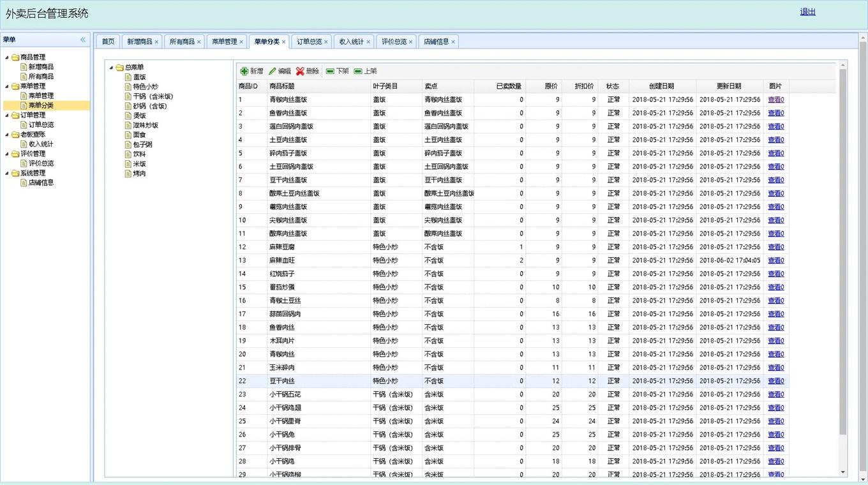Click the pencil 编辑 edit button
868x485 pixels.
pos(280,71)
